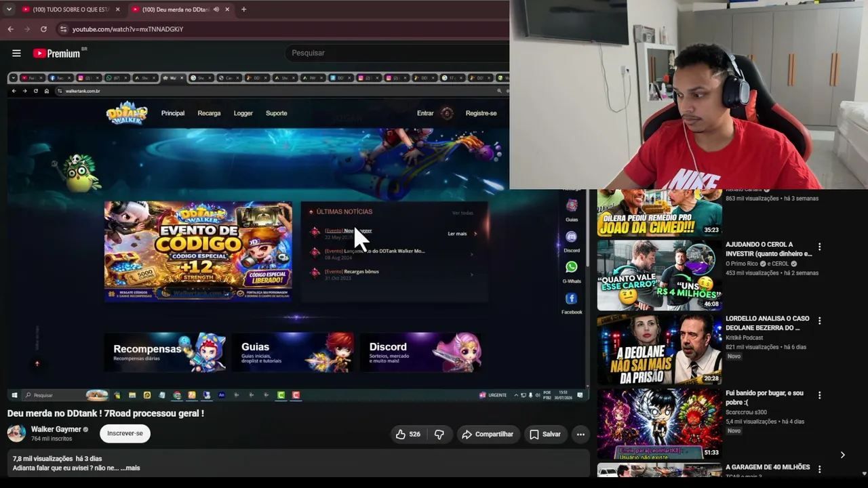Click Registre-se on the DDTank site
This screenshot has width=868, height=488.
point(481,113)
